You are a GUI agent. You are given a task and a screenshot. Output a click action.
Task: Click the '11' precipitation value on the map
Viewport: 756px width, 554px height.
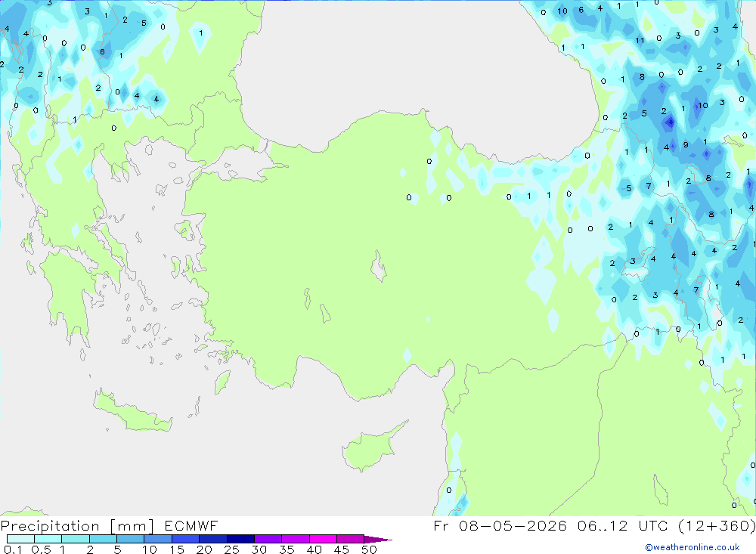[x=640, y=41]
